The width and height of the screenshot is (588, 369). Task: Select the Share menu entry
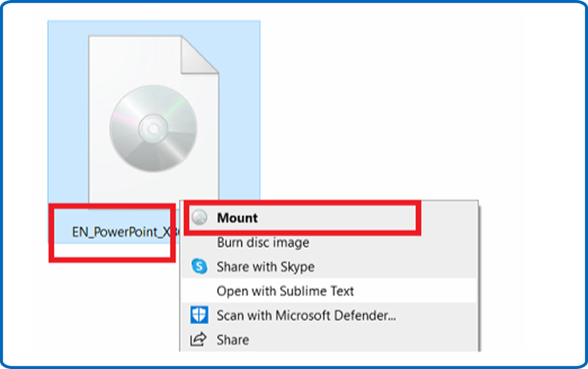click(329, 340)
